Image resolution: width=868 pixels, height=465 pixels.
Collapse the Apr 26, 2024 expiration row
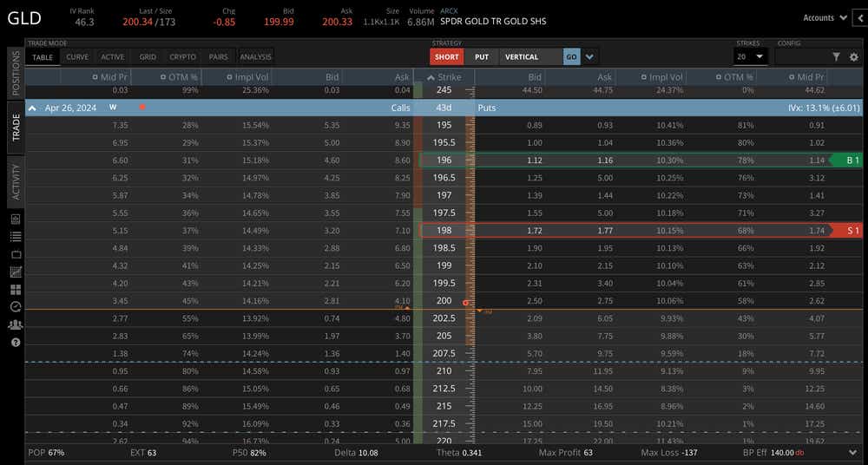pyautogui.click(x=33, y=108)
